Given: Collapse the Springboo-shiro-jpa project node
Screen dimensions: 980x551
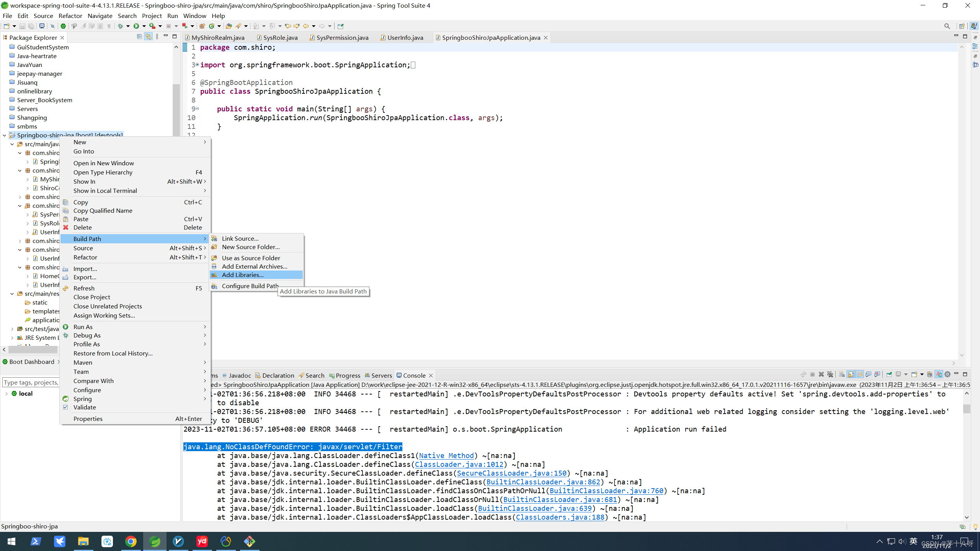Looking at the screenshot, I should click(x=5, y=135).
